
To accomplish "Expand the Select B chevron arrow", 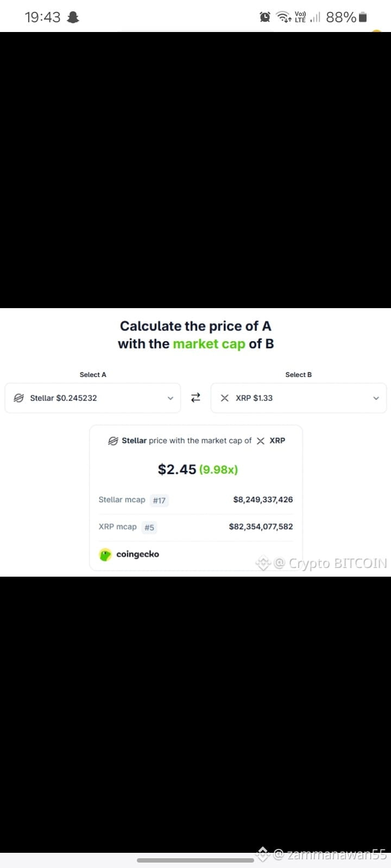I will coord(376,398).
